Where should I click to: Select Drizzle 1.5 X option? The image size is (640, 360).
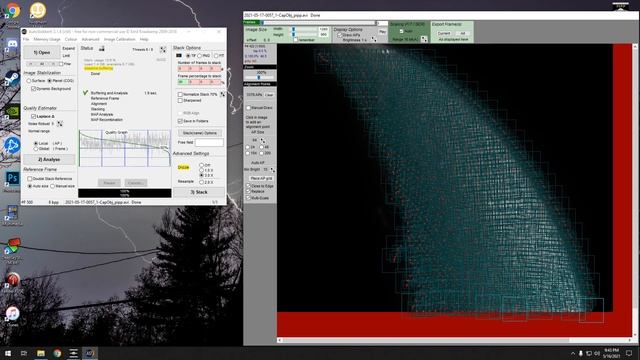point(202,170)
